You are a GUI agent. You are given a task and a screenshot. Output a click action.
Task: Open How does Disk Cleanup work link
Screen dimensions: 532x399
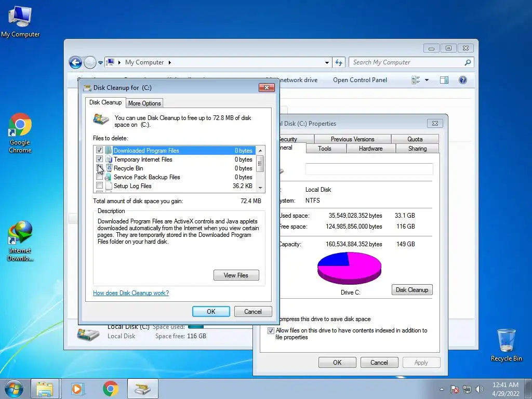click(131, 293)
